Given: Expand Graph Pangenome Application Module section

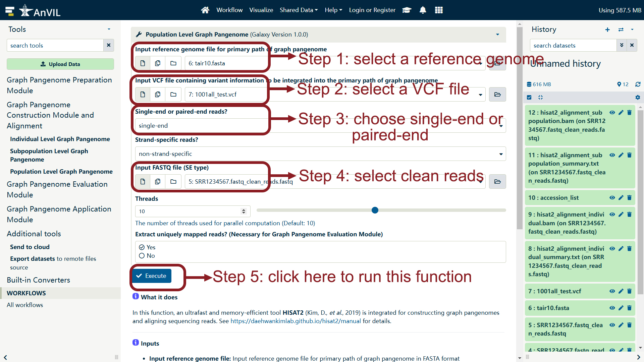Looking at the screenshot, I should coord(59,214).
